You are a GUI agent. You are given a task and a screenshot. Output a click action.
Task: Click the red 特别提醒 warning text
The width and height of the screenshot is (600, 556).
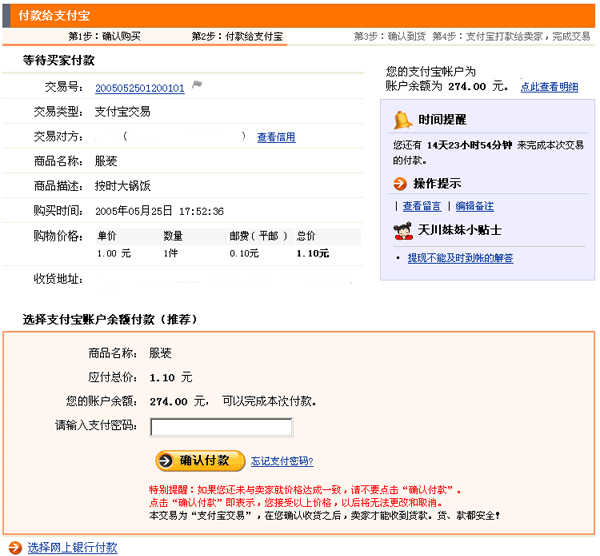[x=305, y=496]
